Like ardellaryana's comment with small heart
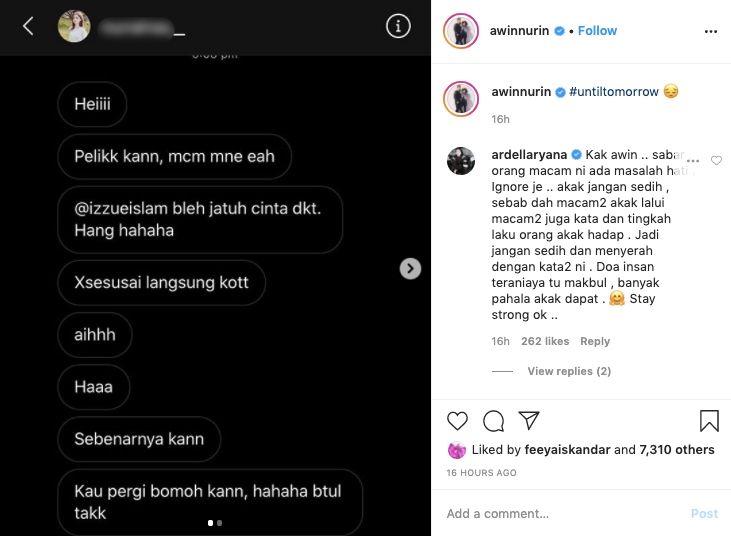The width and height of the screenshot is (731, 536). coord(716,160)
